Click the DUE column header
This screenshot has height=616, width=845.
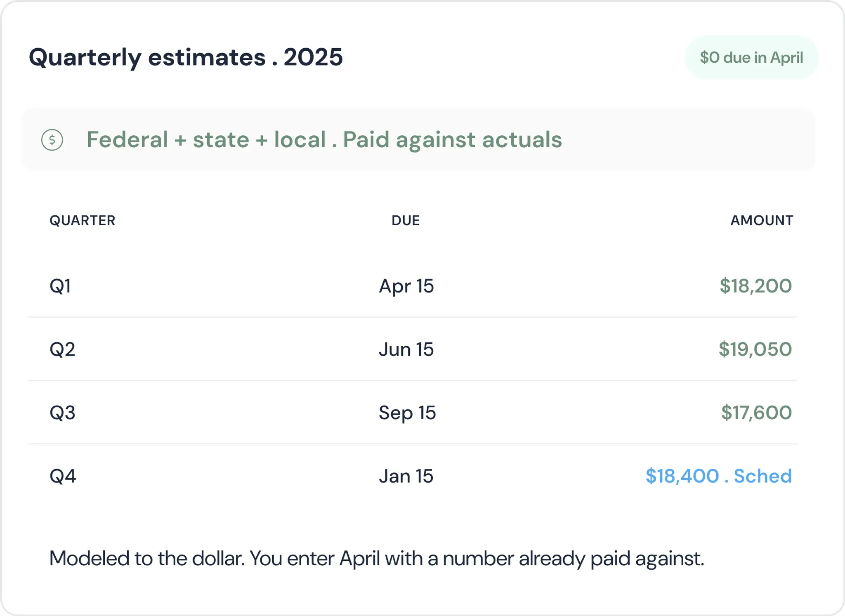(406, 220)
